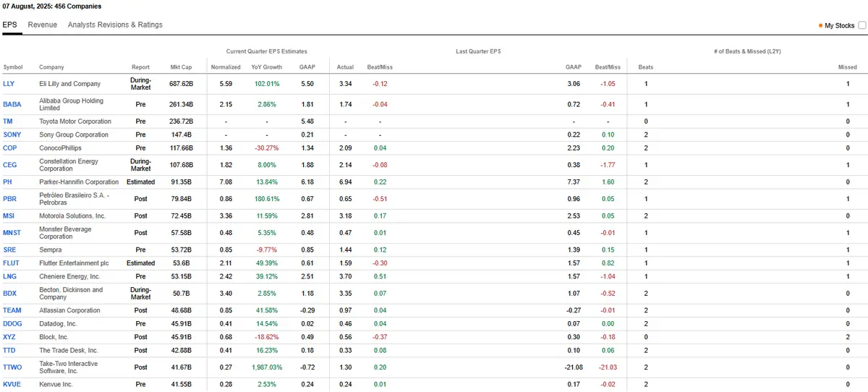Select company name Kenvue Inc.
The width and height of the screenshot is (868, 392).
[56, 385]
